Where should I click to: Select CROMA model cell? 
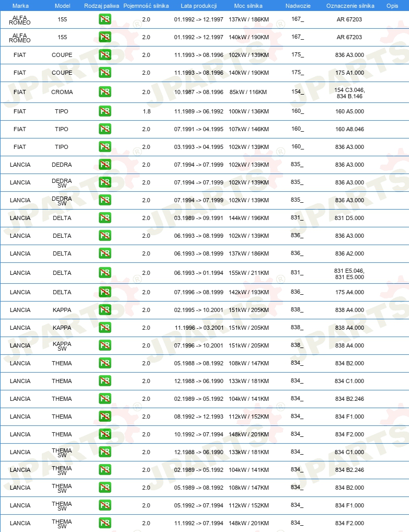[x=62, y=92]
